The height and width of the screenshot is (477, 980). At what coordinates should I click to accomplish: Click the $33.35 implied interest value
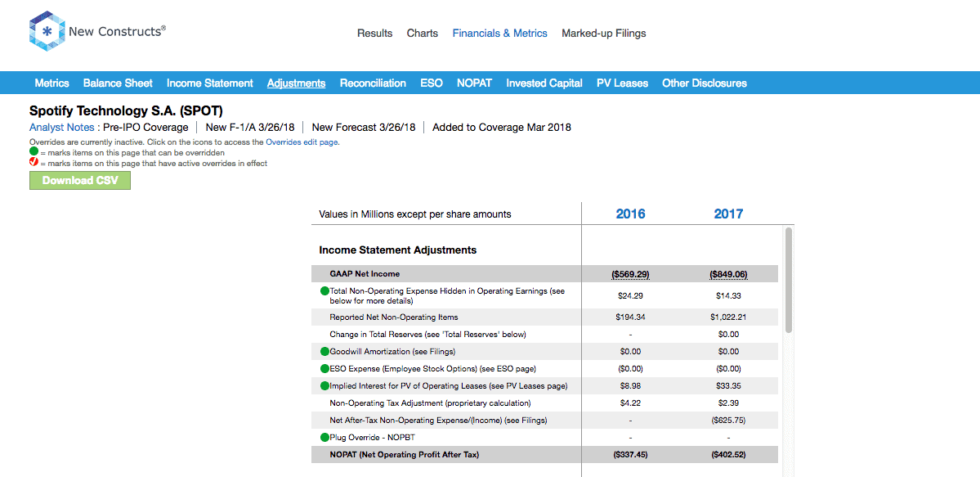[x=729, y=386]
